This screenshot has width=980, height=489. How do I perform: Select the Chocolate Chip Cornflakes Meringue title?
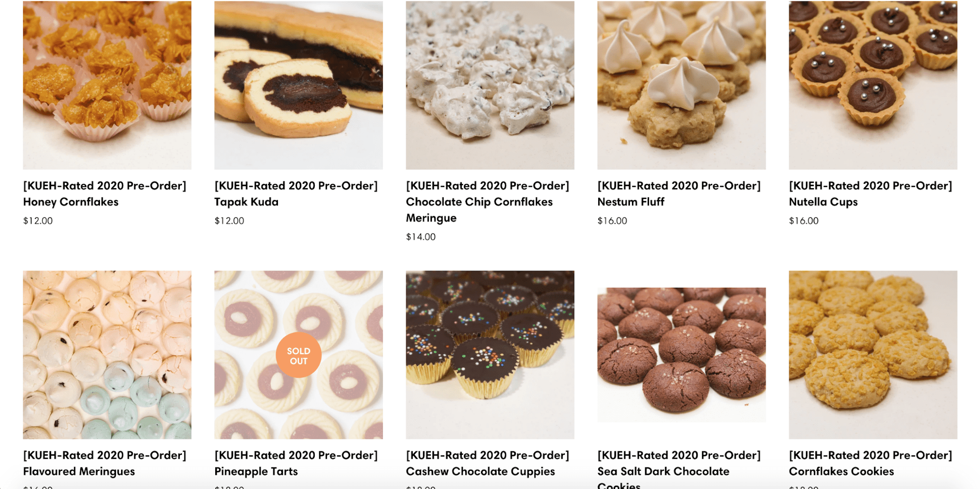488,201
